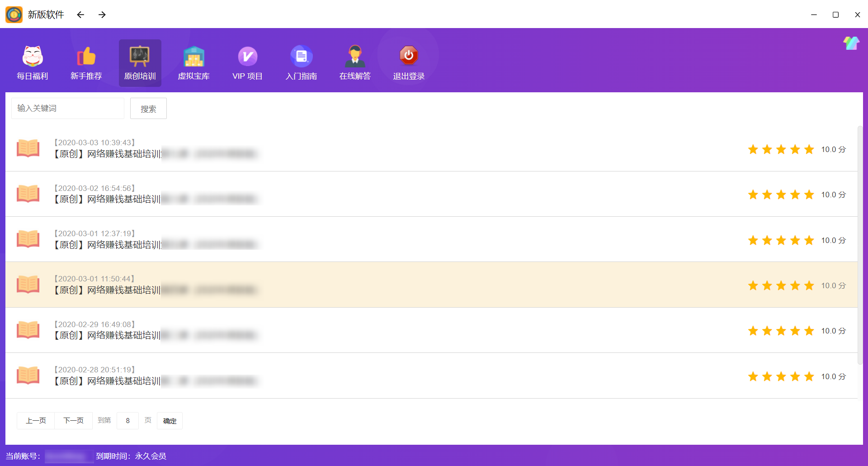The image size is (868, 466).
Task: Select the 新手推荐 thumbs-up icon
Action: (x=86, y=57)
